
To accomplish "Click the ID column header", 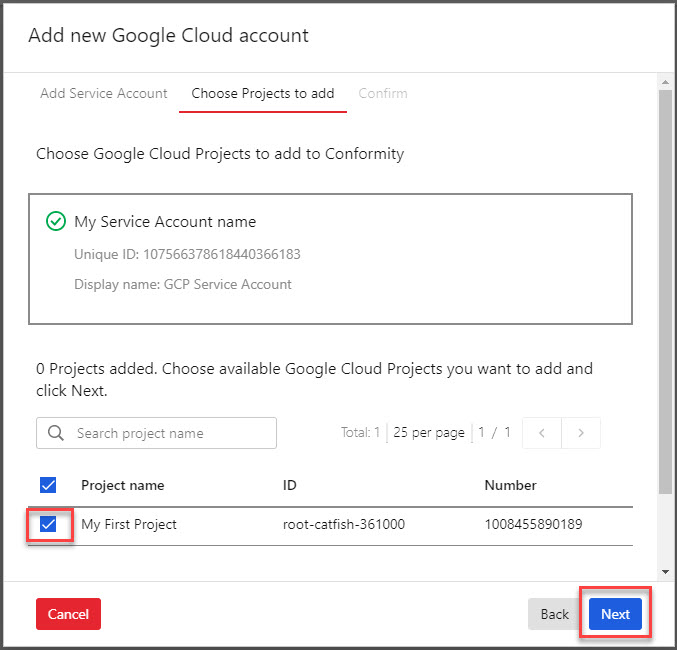I will pyautogui.click(x=290, y=485).
